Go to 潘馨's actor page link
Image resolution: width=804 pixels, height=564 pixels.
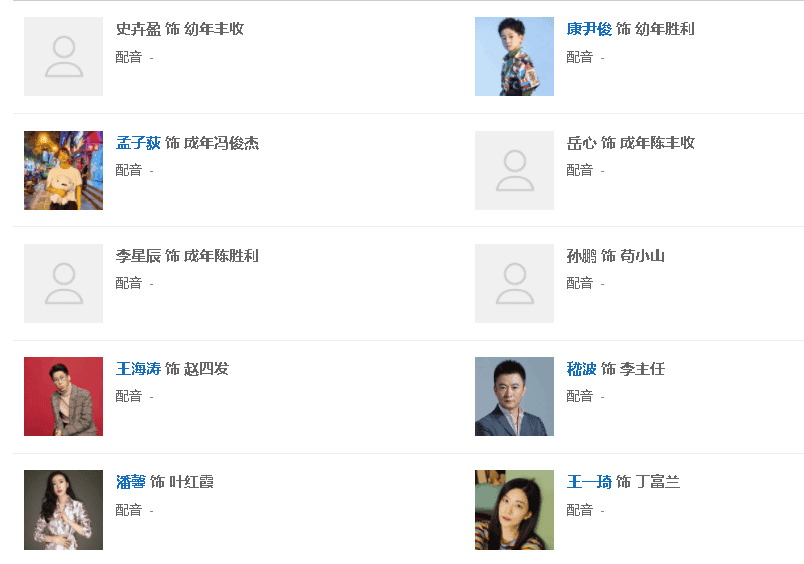[130, 482]
